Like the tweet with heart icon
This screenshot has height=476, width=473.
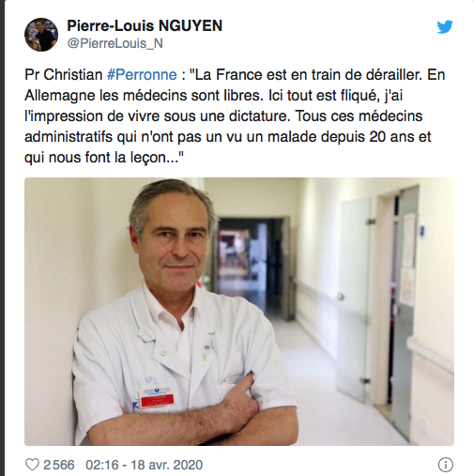[32, 465]
